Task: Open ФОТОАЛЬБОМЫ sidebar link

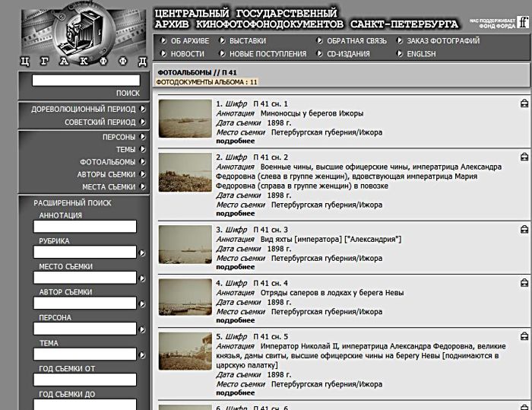Action: click(108, 162)
